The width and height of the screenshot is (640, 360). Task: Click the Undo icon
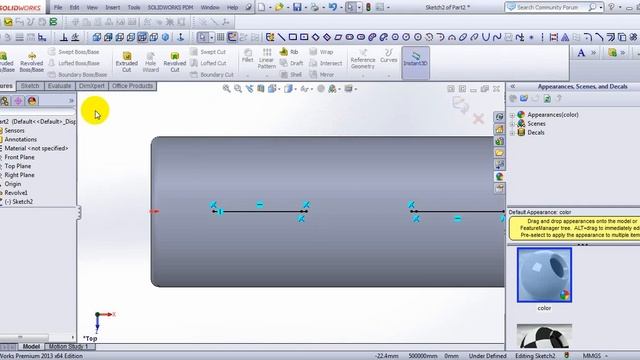click(x=332, y=7)
